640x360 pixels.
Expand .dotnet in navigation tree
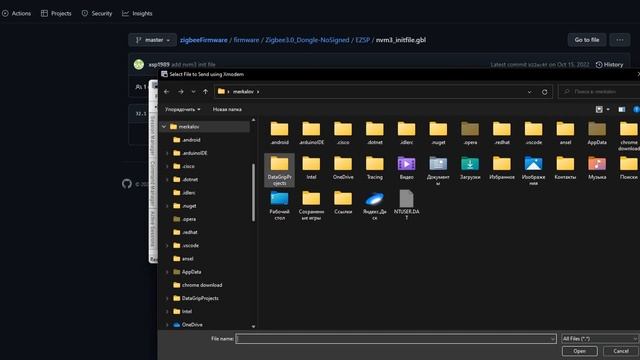pos(167,180)
